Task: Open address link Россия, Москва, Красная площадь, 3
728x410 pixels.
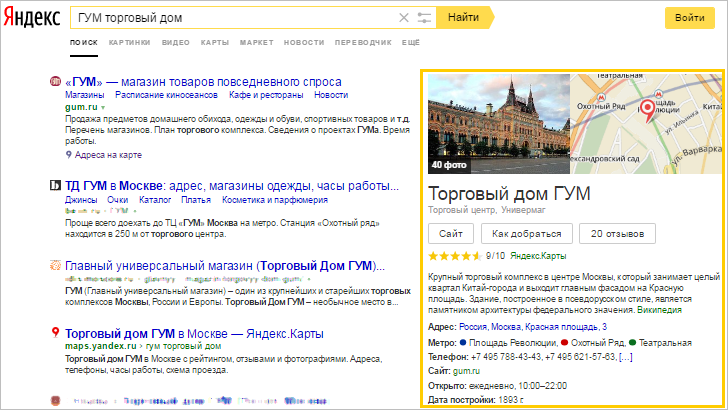Action: [x=533, y=327]
